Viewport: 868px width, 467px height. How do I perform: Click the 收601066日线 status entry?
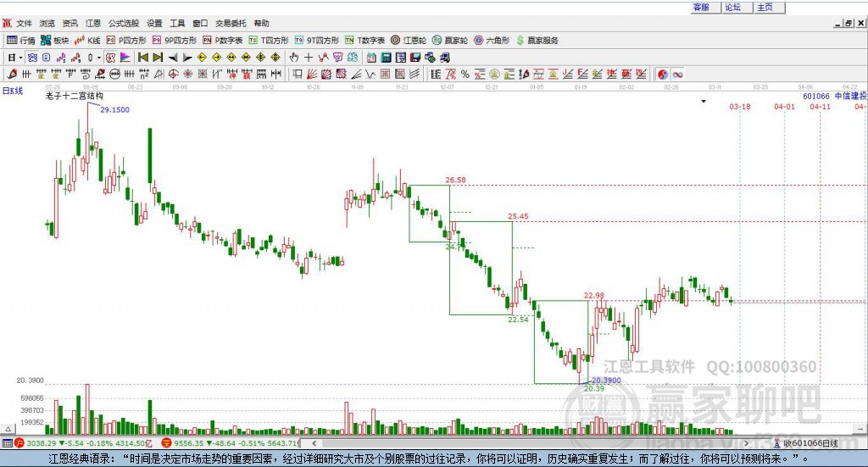click(810, 443)
